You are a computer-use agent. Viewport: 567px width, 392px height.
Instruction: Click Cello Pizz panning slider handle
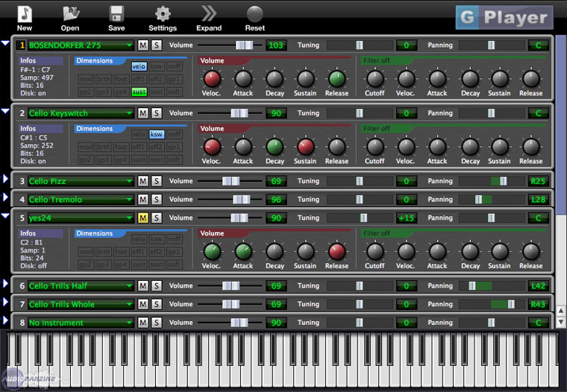[x=503, y=181]
